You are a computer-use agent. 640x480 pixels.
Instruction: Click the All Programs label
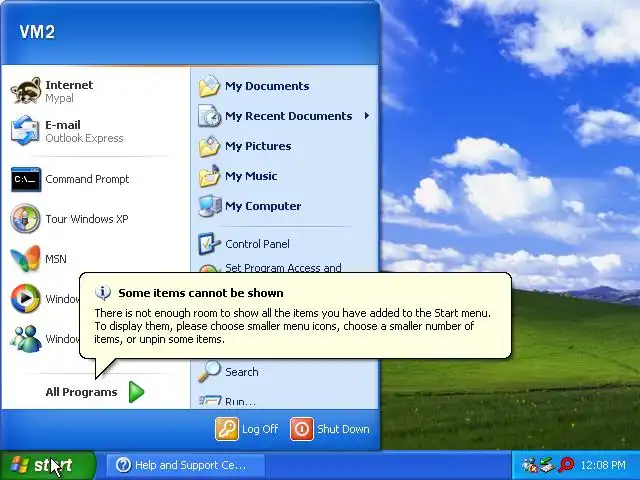81,392
